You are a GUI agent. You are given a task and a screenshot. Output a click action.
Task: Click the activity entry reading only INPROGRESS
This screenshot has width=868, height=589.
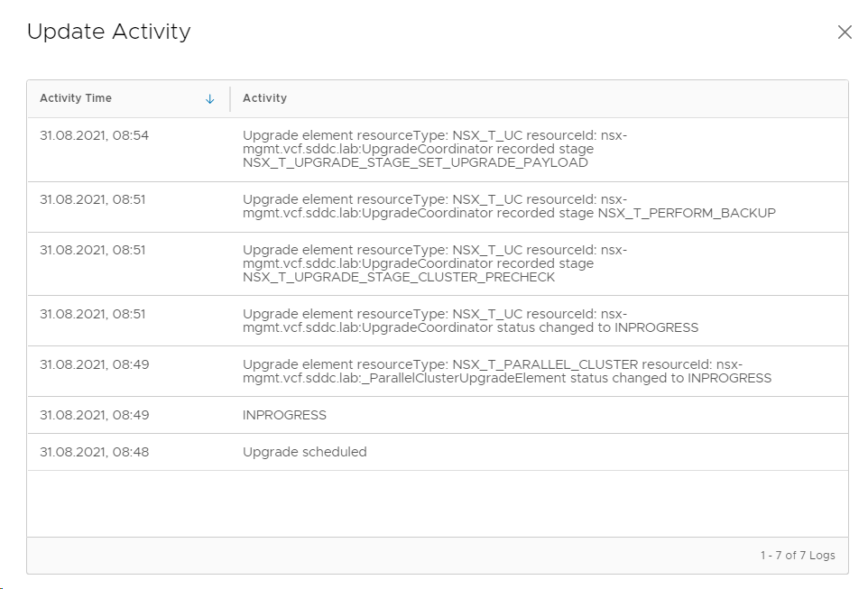[x=284, y=415]
